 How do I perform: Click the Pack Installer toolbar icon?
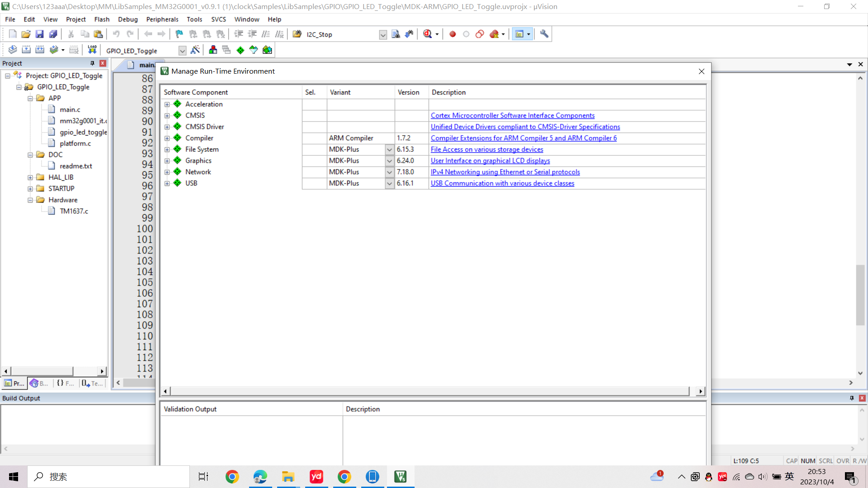pyautogui.click(x=267, y=50)
